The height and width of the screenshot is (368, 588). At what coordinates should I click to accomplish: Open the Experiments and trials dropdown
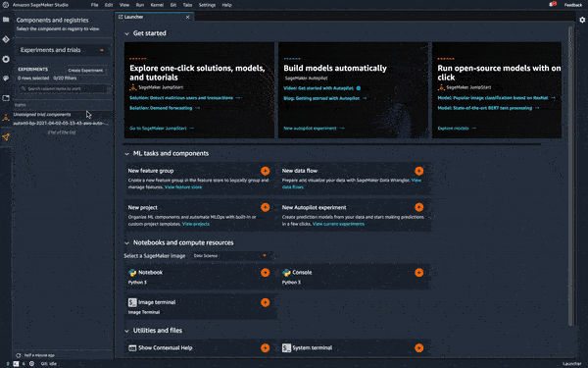(x=63, y=50)
